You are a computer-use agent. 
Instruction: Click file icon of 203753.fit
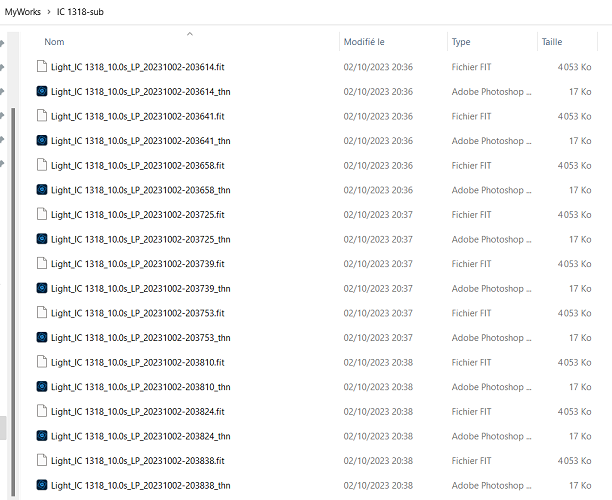[x=42, y=312]
